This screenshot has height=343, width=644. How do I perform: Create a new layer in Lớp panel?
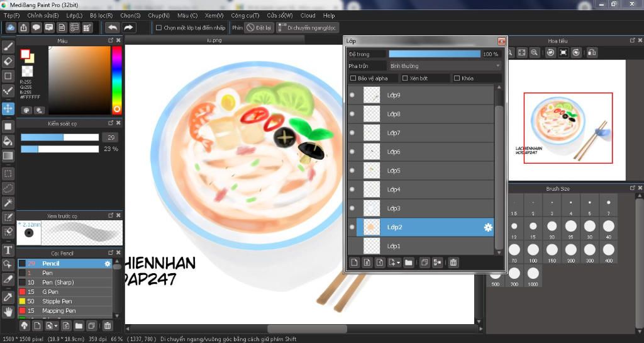(354, 262)
